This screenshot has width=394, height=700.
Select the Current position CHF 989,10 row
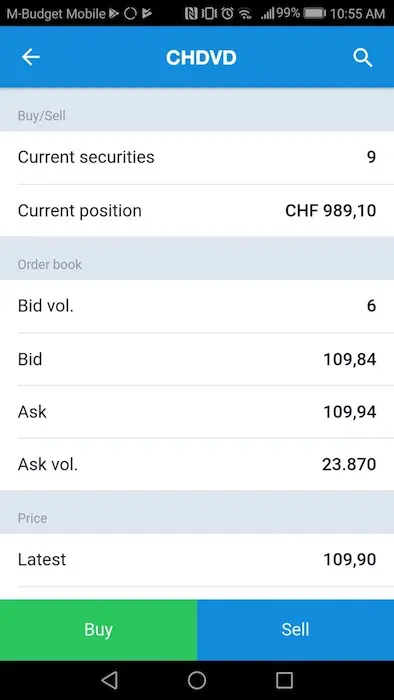(197, 210)
